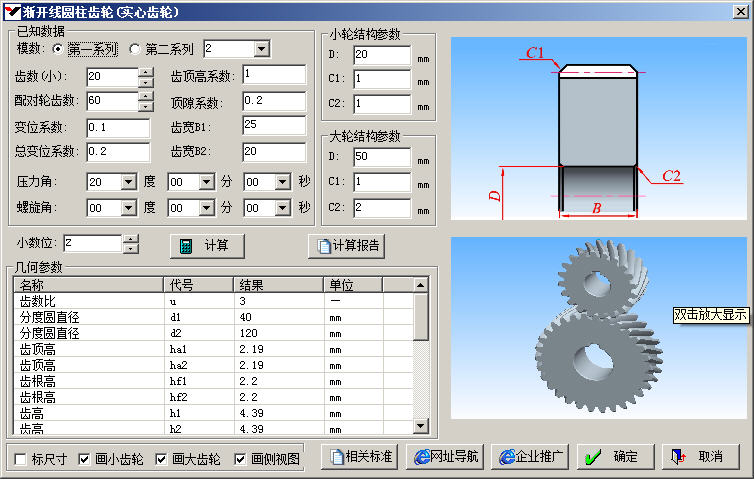
Task: Click the app icon in title bar
Action: pyautogui.click(x=12, y=11)
